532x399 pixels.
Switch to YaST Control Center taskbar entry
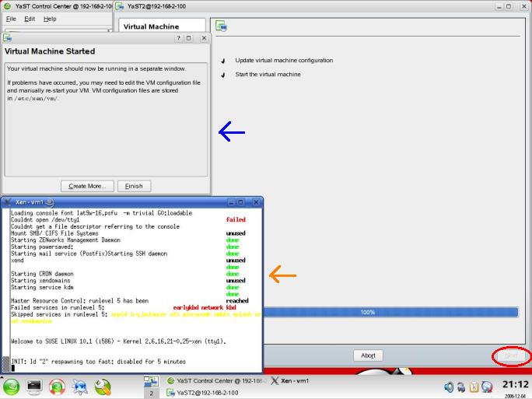(216, 380)
